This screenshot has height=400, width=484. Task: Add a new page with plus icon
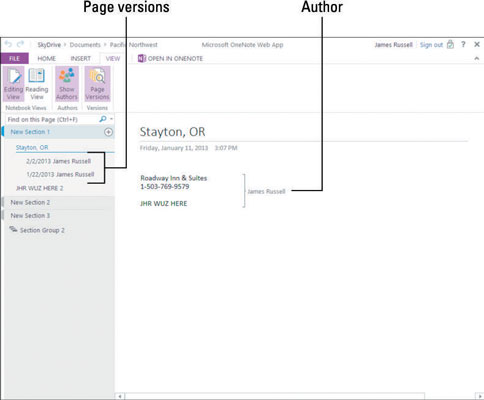tap(108, 132)
